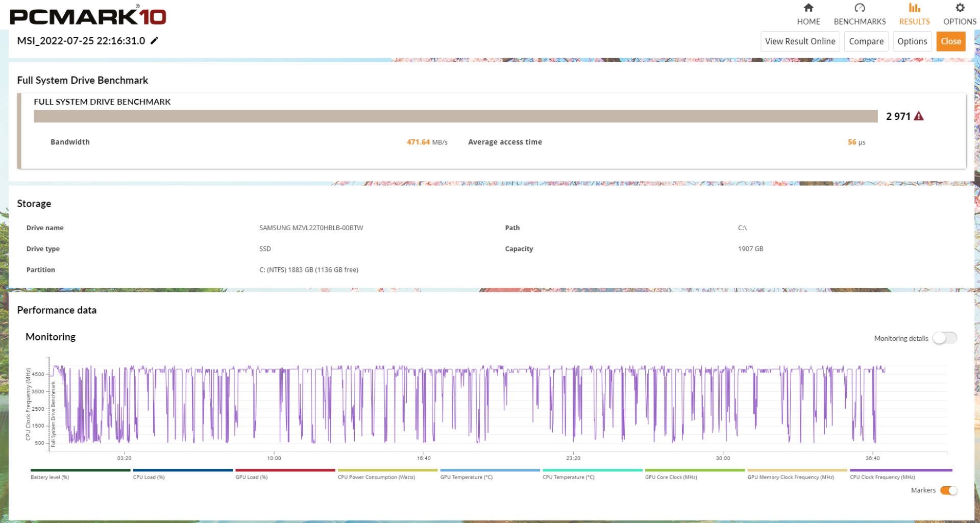Viewport: 980px width, 523px height.
Task: Click the SSD drive type value
Action: [265, 248]
